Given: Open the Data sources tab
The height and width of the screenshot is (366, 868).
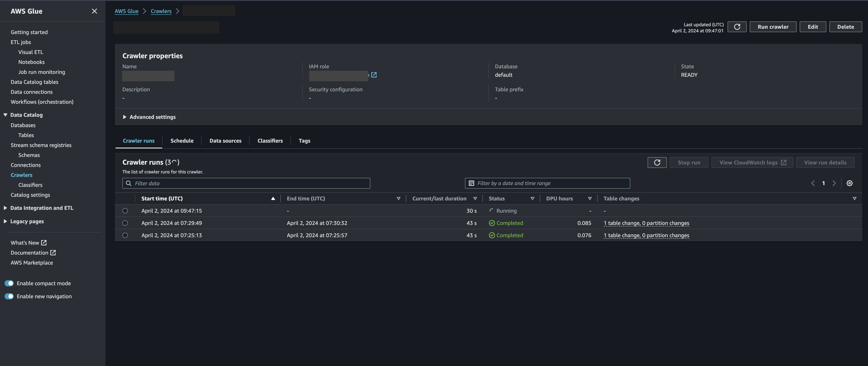Looking at the screenshot, I should pos(226,141).
